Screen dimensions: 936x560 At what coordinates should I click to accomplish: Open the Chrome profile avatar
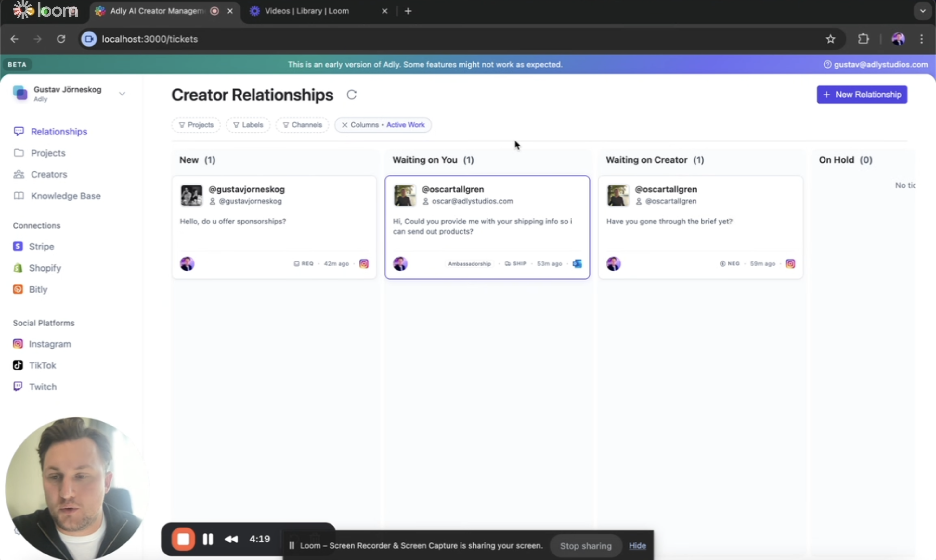898,39
